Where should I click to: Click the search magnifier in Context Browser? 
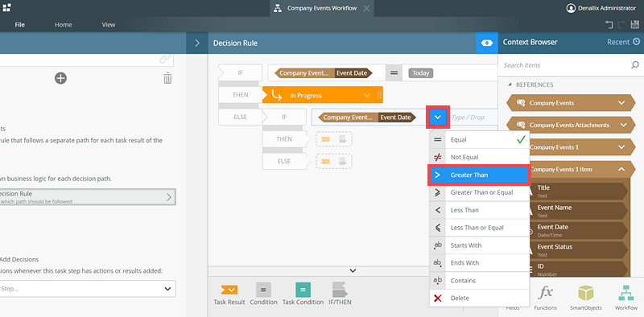tap(635, 65)
